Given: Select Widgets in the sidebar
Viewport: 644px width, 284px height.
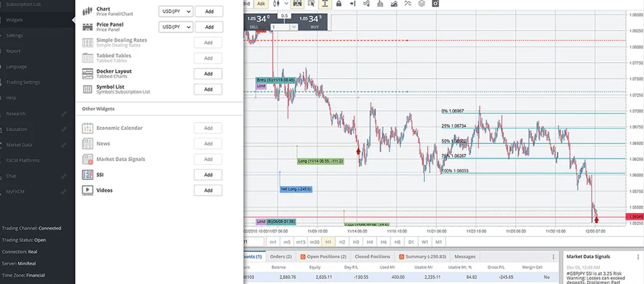Looking at the screenshot, I should pyautogui.click(x=38, y=20).
